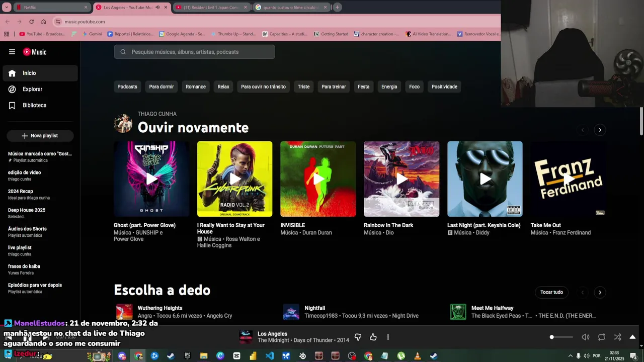Screen dimensions: 644x362
Task: Open VLC icon in taskbar
Action: coord(417,356)
